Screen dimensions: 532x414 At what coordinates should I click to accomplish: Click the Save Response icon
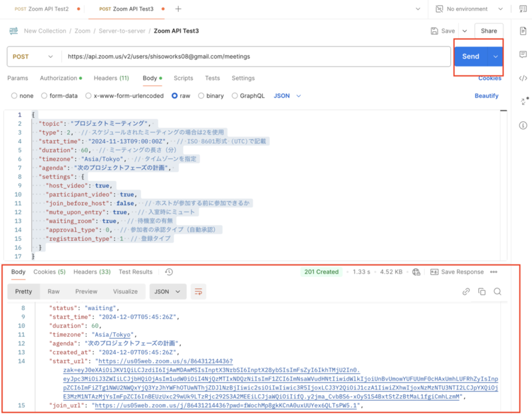[434, 272]
